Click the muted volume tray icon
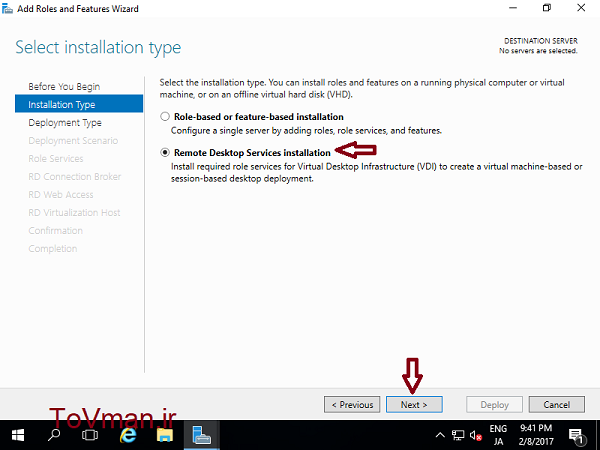 (x=476, y=435)
